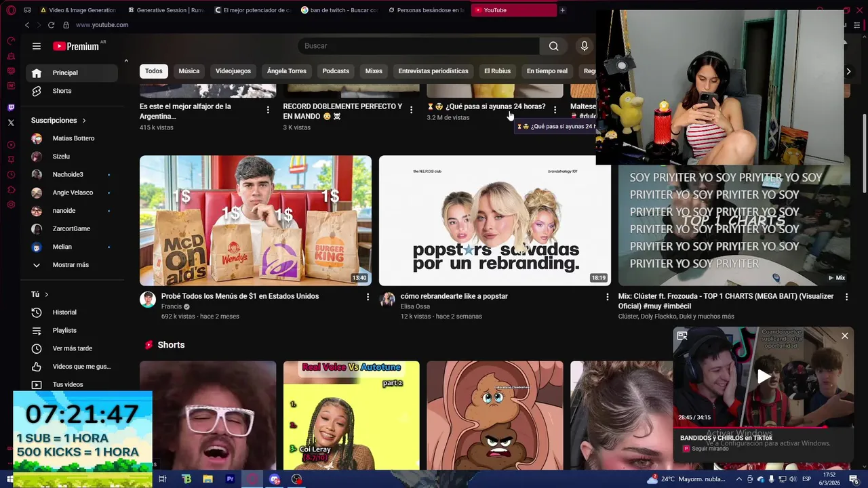
Task: Open options for 'cómo rebrandearte like a popstar'
Action: click(608, 297)
